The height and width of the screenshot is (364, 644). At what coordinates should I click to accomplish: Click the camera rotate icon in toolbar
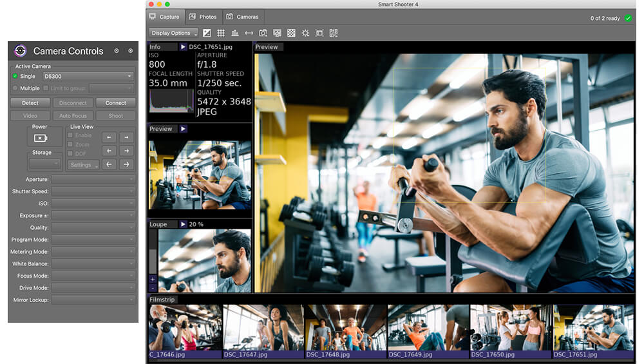coord(263,33)
